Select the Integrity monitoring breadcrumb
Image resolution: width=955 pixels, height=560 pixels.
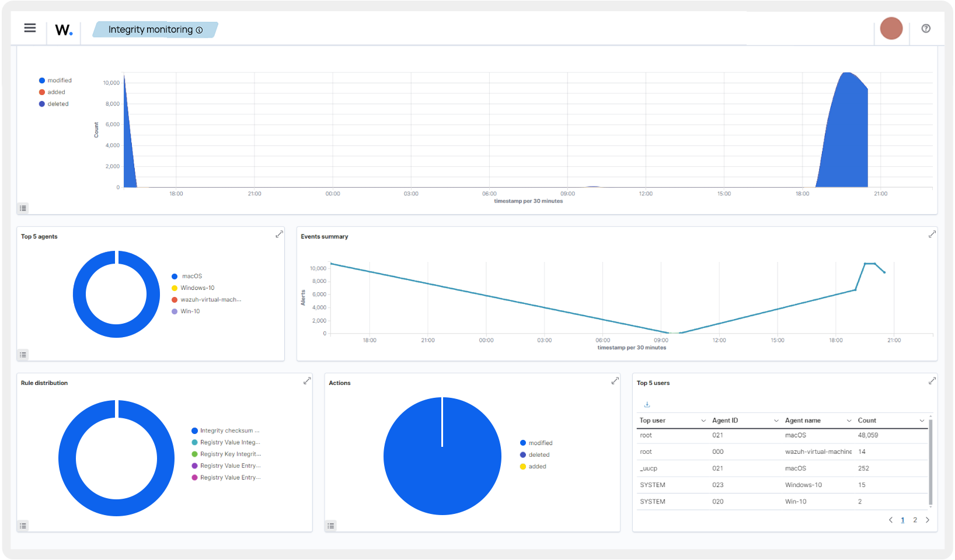[149, 29]
